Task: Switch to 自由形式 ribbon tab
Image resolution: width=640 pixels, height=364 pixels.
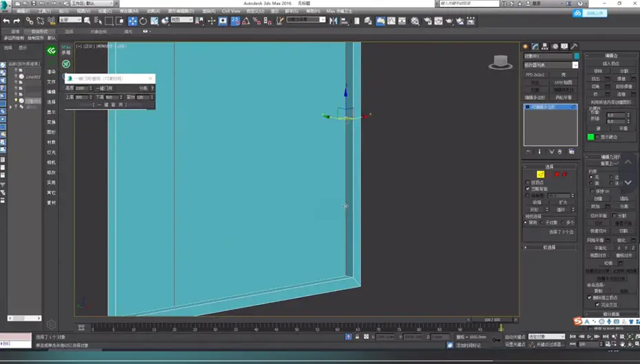Action: [40, 32]
